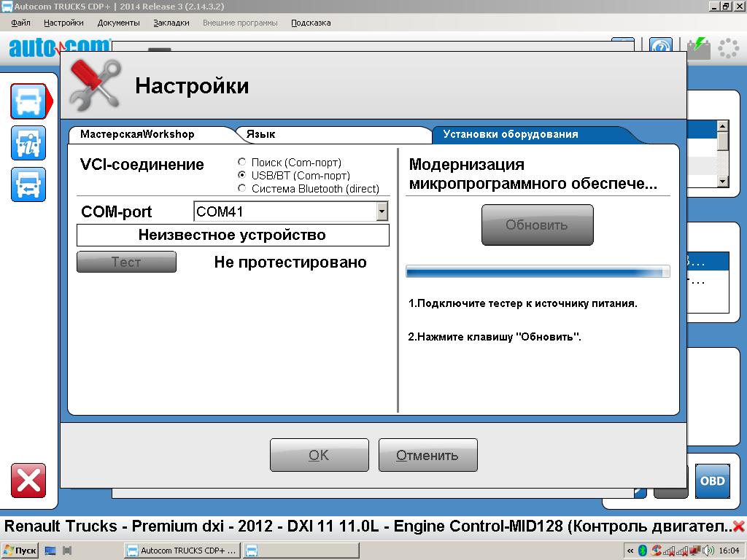This screenshot has height=560, width=747.
Task: Open the truck info sidebar icon
Action: coord(28,143)
